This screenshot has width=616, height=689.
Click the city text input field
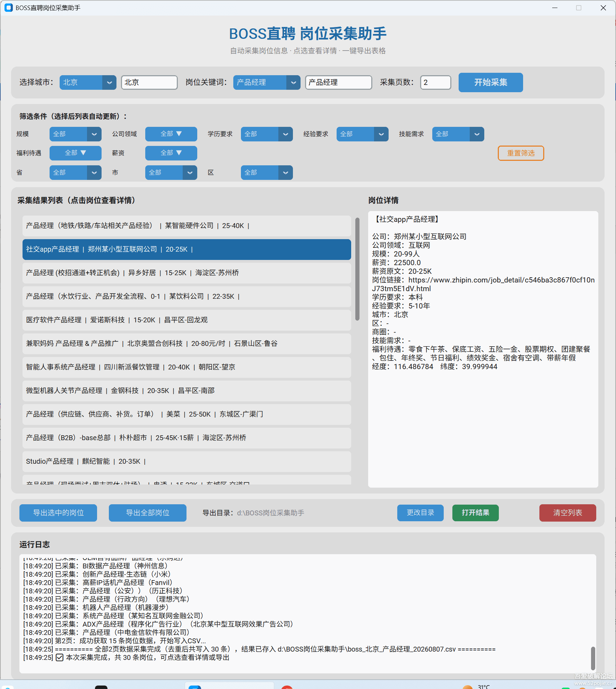click(x=149, y=82)
